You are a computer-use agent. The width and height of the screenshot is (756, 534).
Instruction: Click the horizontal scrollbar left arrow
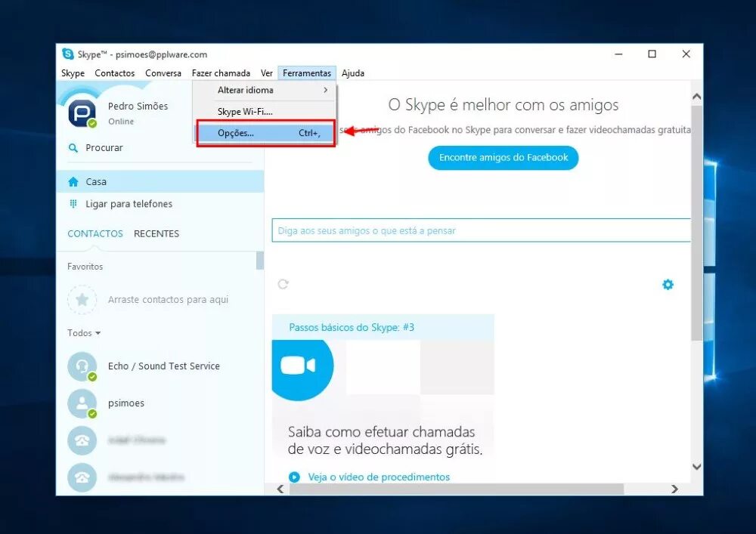coord(280,489)
